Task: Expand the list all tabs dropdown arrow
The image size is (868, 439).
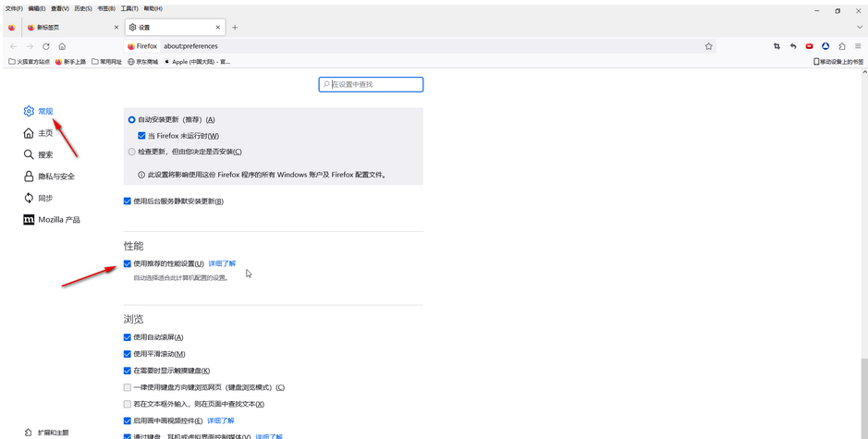Action: tap(859, 28)
